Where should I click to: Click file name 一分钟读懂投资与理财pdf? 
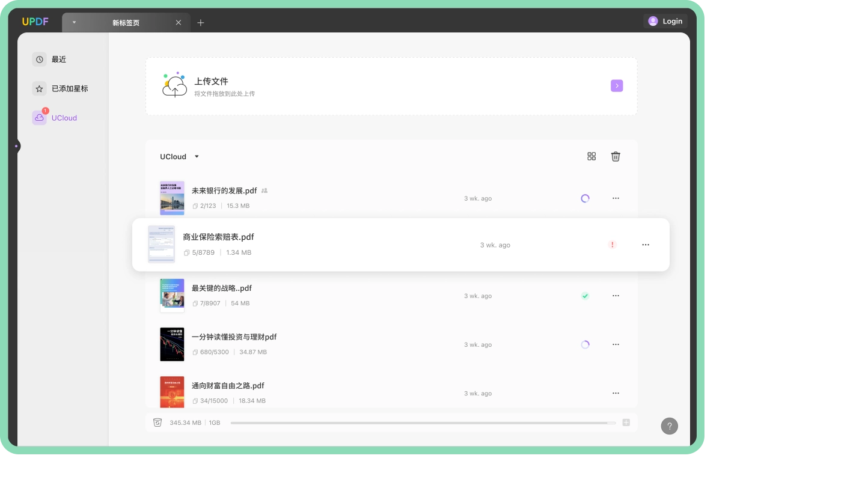[234, 337]
